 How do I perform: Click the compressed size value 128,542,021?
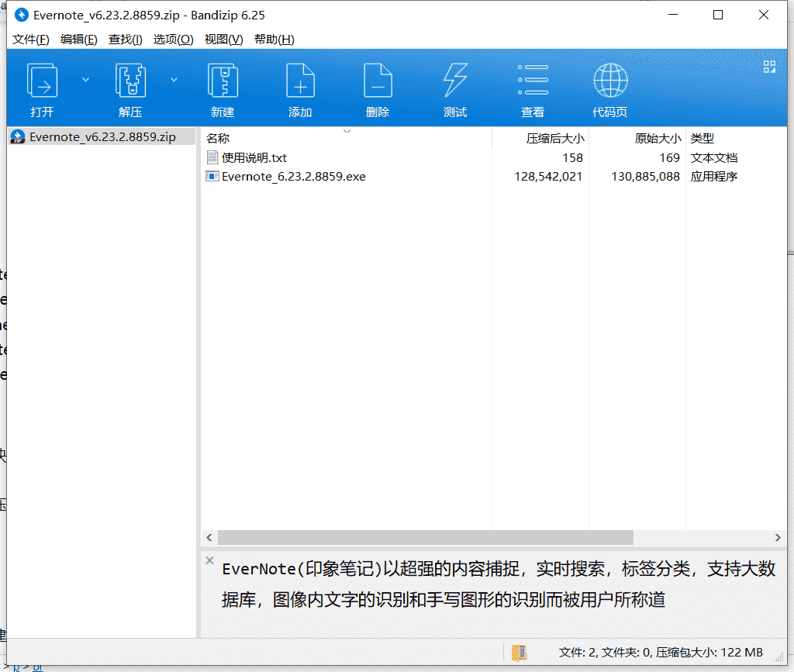pos(548,177)
